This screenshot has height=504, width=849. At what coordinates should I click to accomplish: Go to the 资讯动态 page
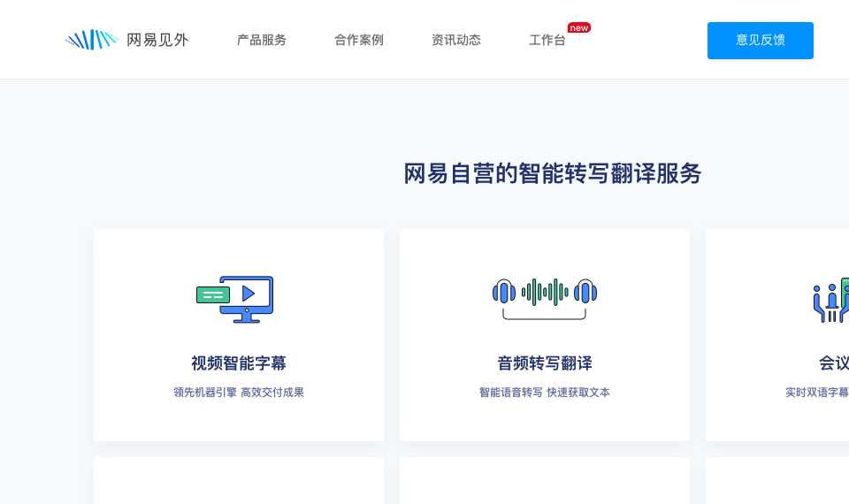click(x=456, y=40)
